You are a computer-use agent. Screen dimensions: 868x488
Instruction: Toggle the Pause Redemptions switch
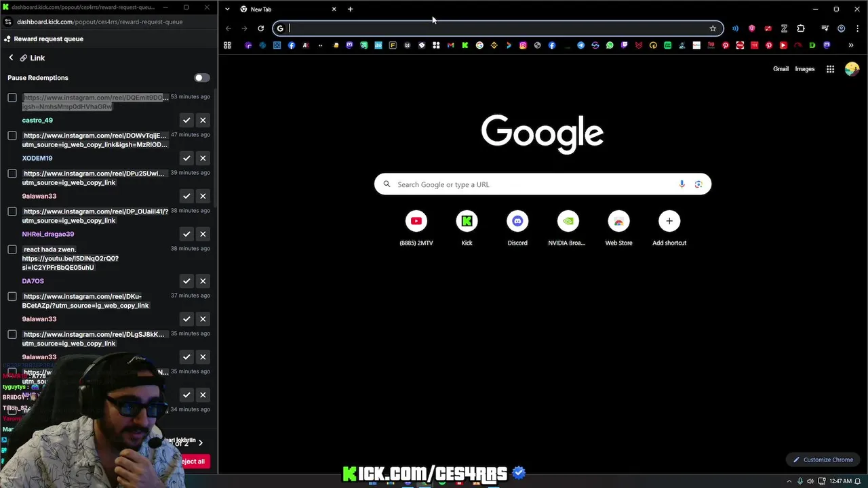[202, 78]
